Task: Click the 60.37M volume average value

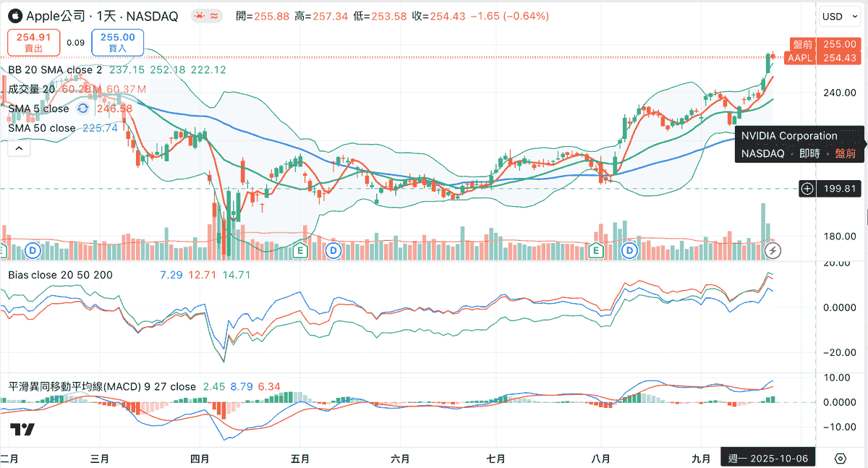Action: (x=127, y=89)
